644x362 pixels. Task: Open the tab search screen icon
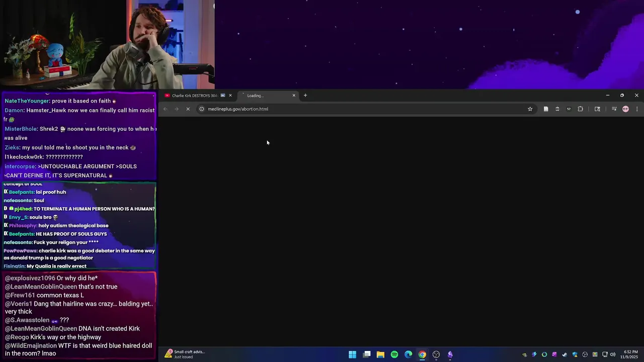pyautogui.click(x=597, y=109)
